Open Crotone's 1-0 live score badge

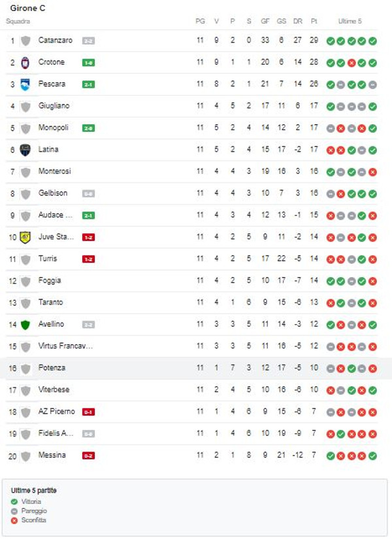click(x=88, y=63)
